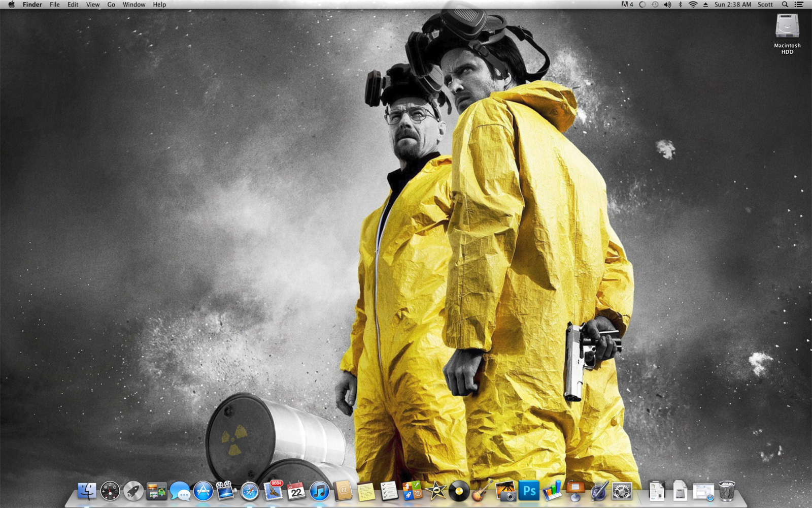Select the Macintosh HDD desktop icon

point(787,34)
